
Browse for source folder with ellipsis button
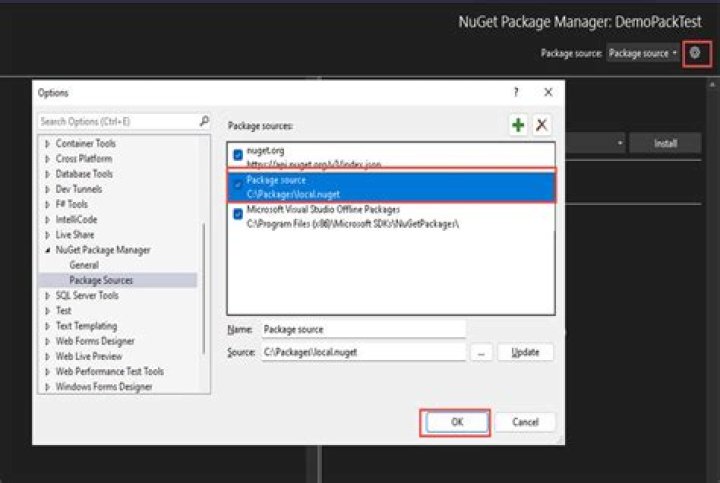(x=481, y=352)
